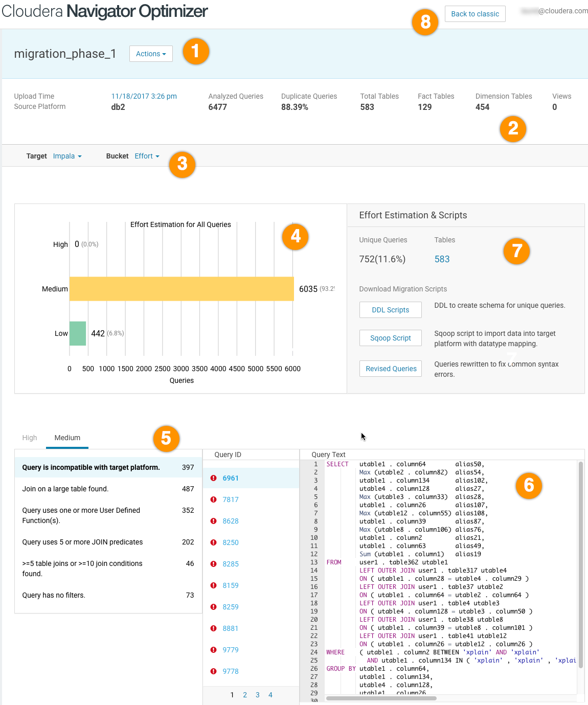
Task: Click the error icon beside query 8285
Action: pos(213,564)
